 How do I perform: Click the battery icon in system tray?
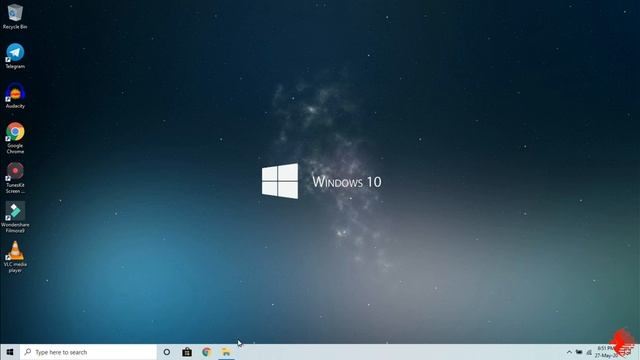(x=579, y=352)
